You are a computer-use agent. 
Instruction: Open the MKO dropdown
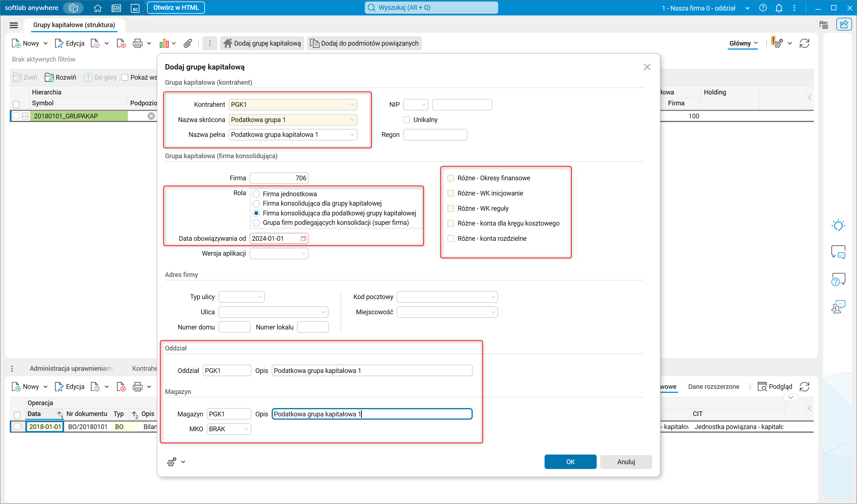click(x=246, y=429)
